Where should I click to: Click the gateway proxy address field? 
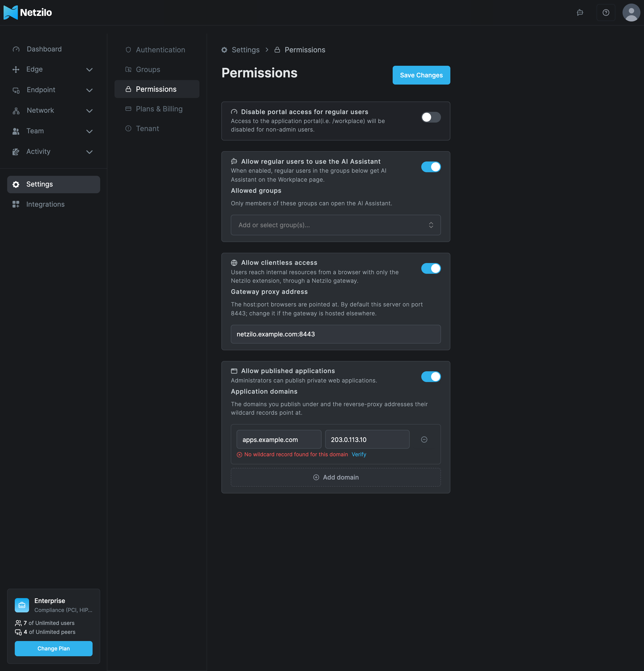pyautogui.click(x=335, y=334)
